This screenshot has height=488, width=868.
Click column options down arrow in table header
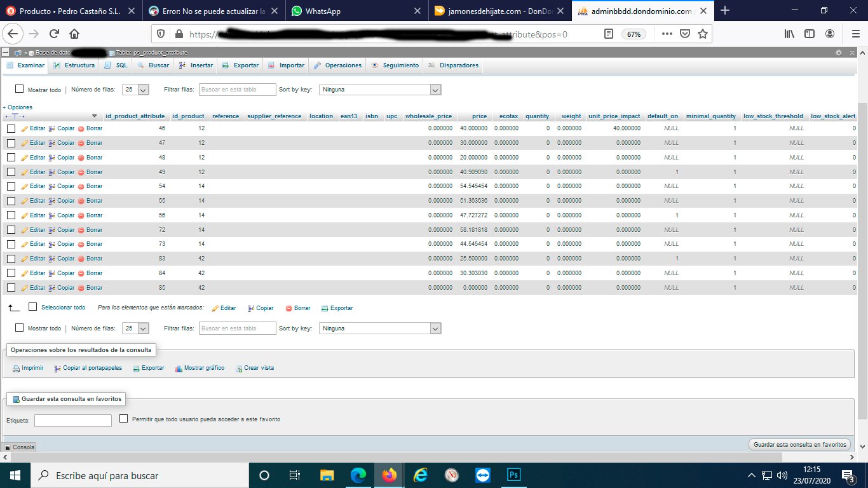tap(95, 116)
